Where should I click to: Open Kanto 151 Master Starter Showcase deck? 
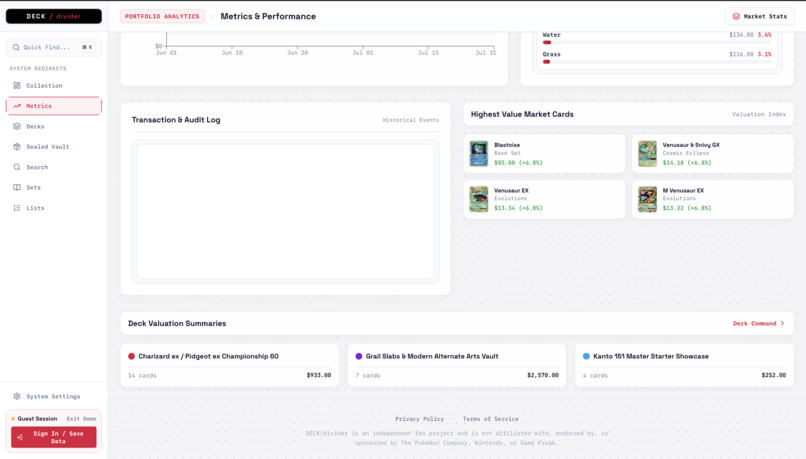(684, 365)
